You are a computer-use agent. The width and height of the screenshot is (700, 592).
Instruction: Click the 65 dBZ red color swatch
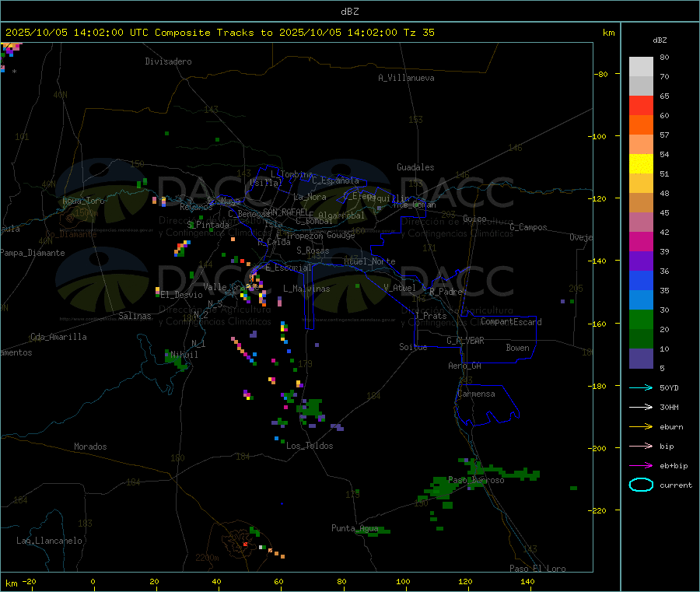pos(641,105)
